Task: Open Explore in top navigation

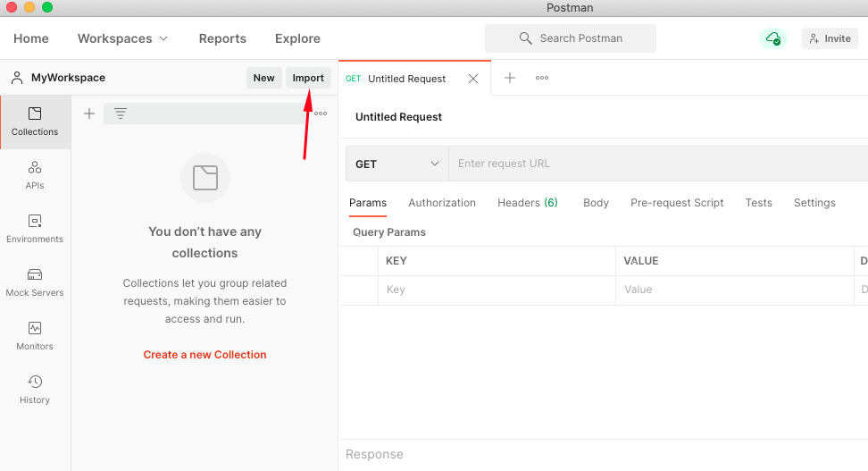Action: click(298, 38)
